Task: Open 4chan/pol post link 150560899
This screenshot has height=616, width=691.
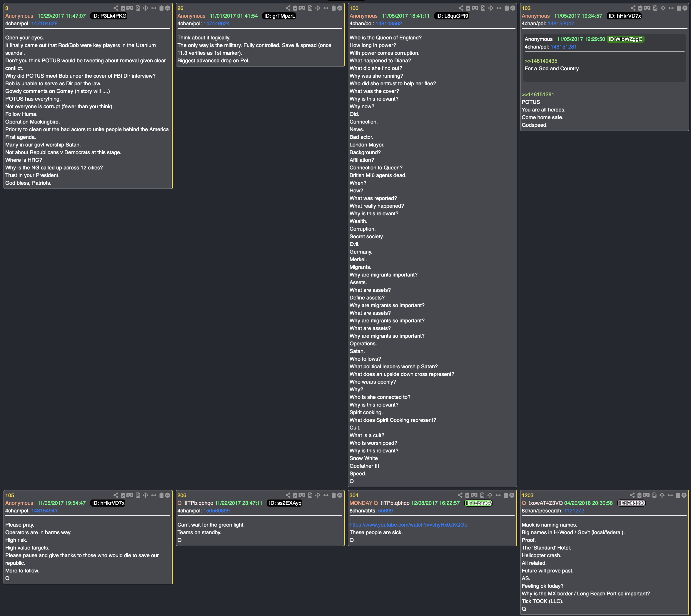Action: (x=216, y=511)
